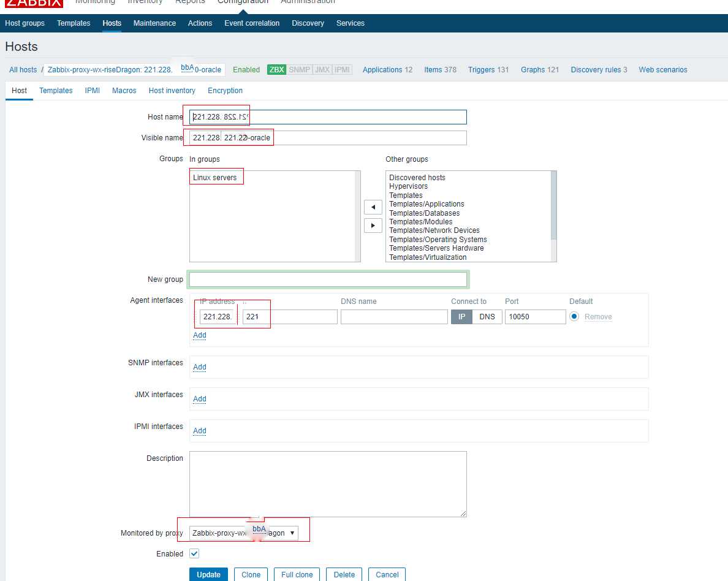The width and height of the screenshot is (728, 581).
Task: Go to Host groups submenu
Action: coord(25,23)
